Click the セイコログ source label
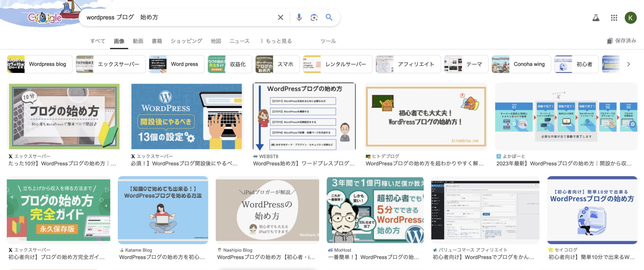The height and width of the screenshot is (270, 644). coord(566,250)
